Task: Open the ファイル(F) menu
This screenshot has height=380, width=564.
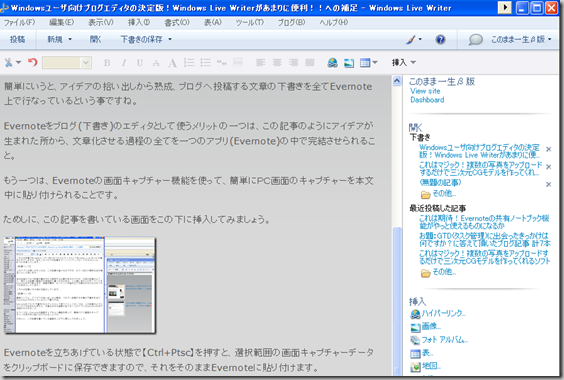Action: pos(19,22)
